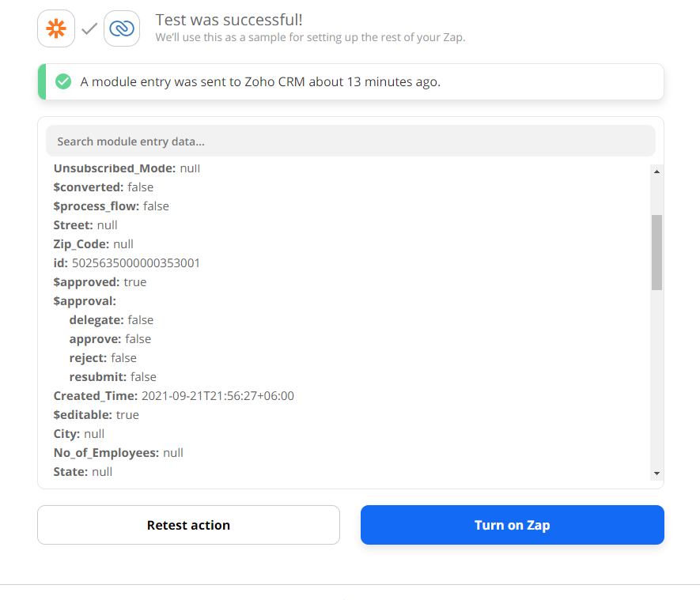Click the Retest action button
This screenshot has height=600, width=700.
[188, 525]
